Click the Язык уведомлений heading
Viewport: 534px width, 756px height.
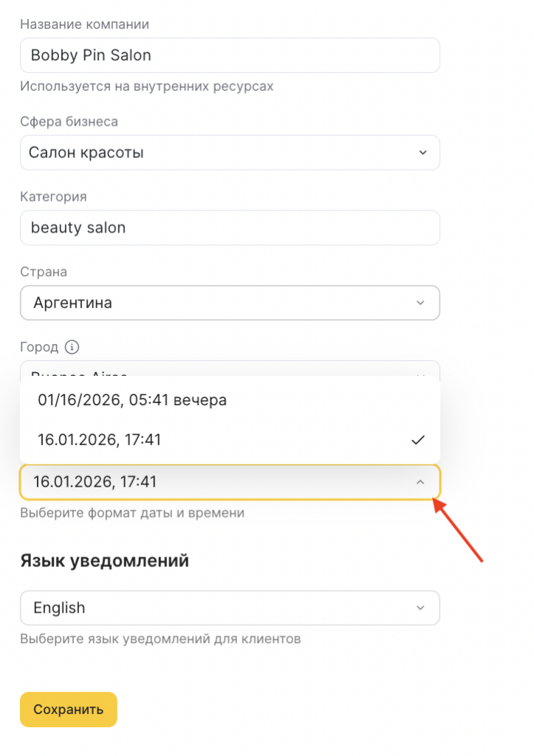tap(104, 561)
